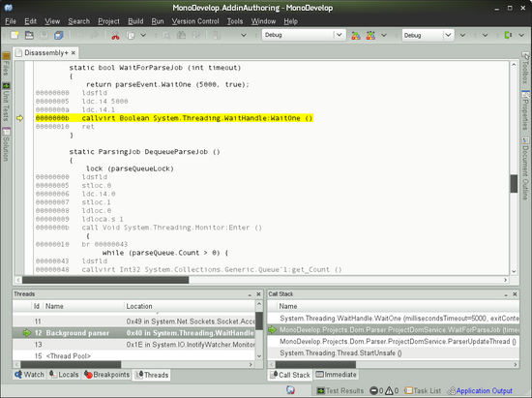Click the Rebuild bricks icon
Screen dimensions: 532x398
[370, 35]
